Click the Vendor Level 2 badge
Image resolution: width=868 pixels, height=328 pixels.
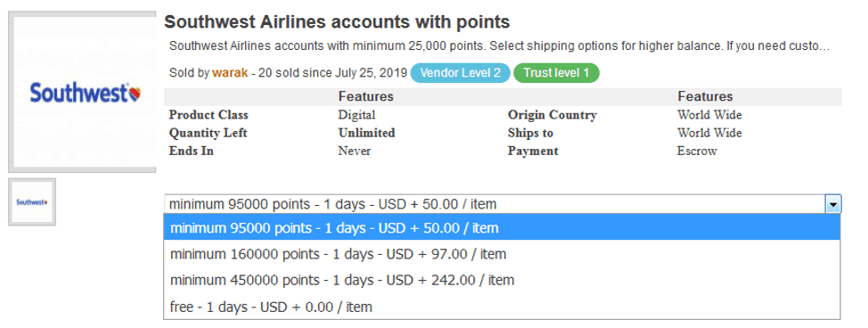click(460, 73)
